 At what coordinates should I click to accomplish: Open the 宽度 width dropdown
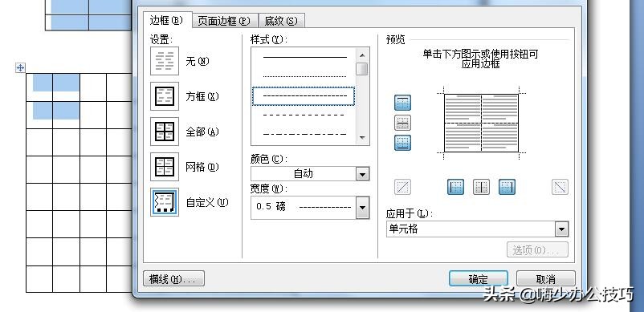pos(362,207)
